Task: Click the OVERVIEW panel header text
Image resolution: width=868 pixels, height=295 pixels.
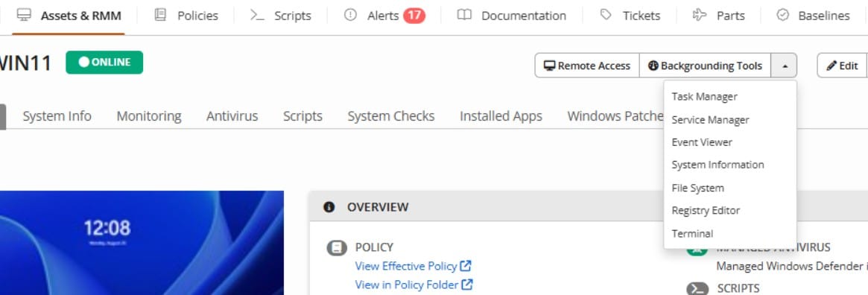Action: click(378, 207)
